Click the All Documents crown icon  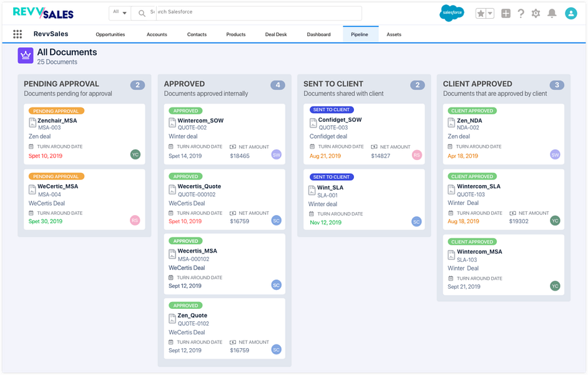point(26,56)
